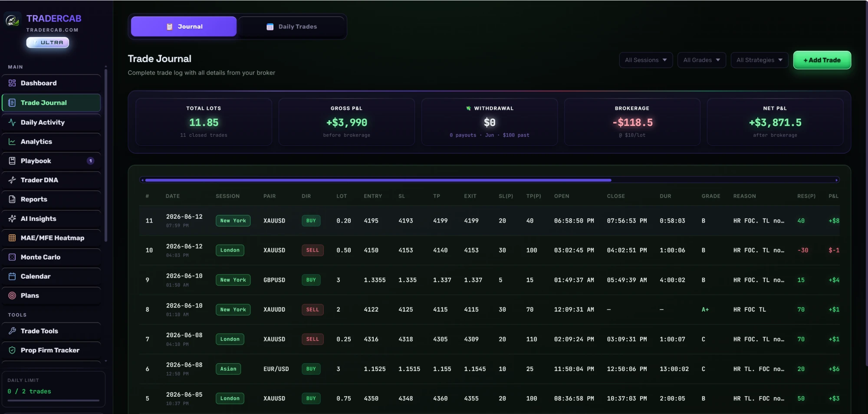Expand the All Grades dropdown

click(x=701, y=60)
